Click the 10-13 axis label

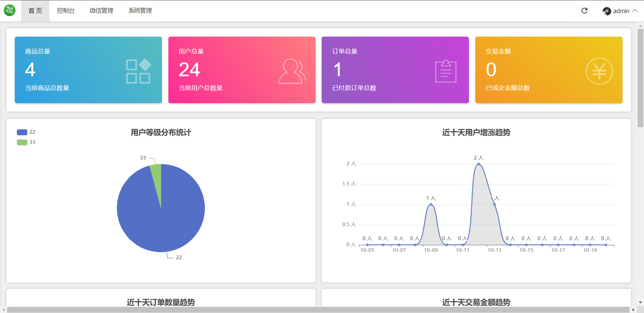tap(494, 250)
